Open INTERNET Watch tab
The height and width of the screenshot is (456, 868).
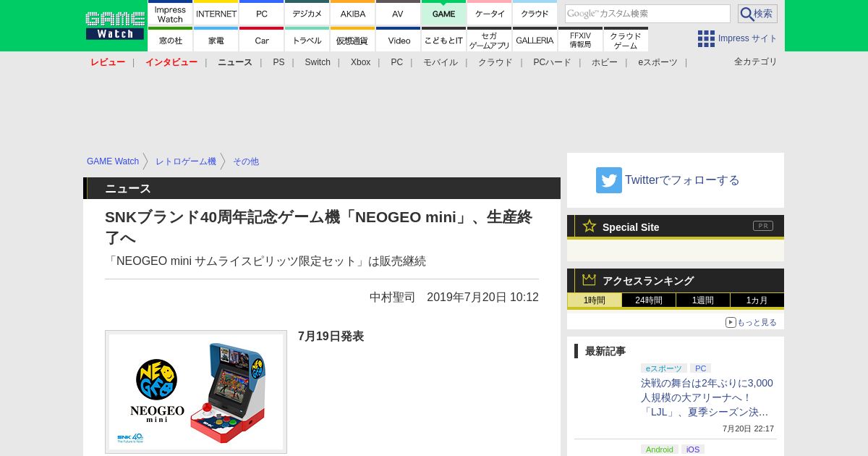[216, 13]
